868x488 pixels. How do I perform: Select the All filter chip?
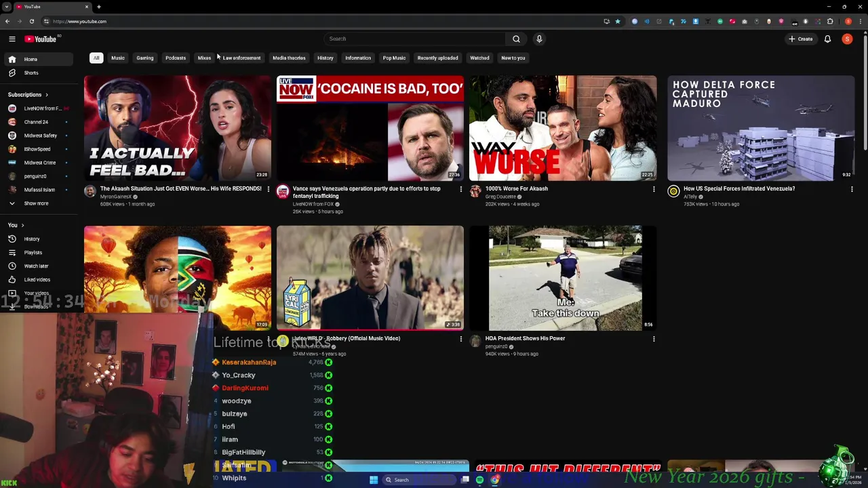pyautogui.click(x=96, y=58)
